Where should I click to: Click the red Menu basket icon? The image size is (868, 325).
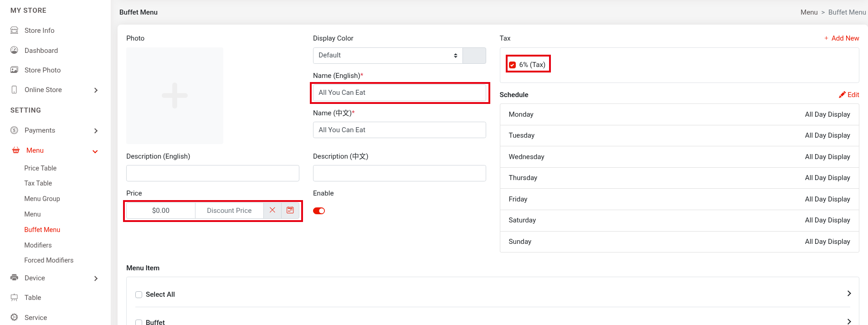(16, 150)
